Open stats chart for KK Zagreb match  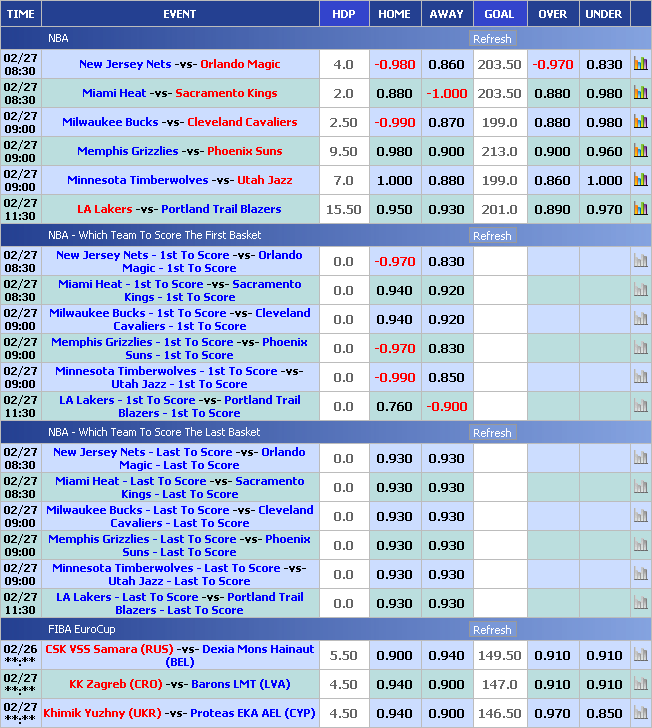(640, 685)
